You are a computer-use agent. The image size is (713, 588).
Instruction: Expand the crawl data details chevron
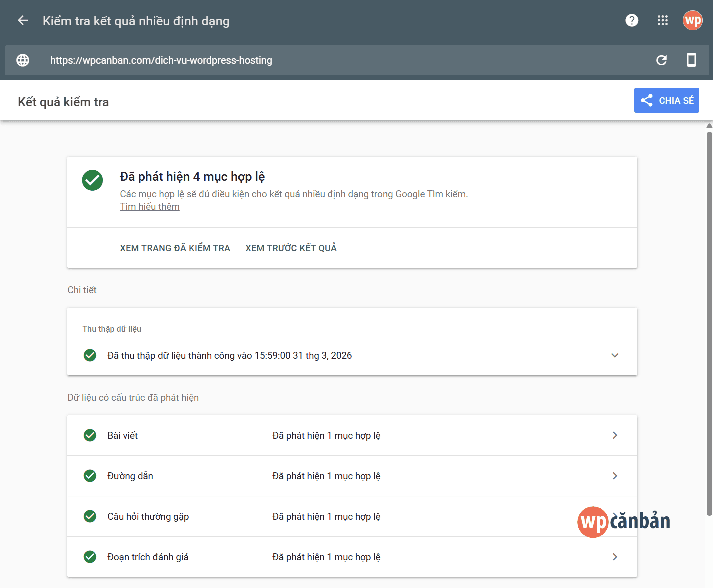tap(615, 355)
